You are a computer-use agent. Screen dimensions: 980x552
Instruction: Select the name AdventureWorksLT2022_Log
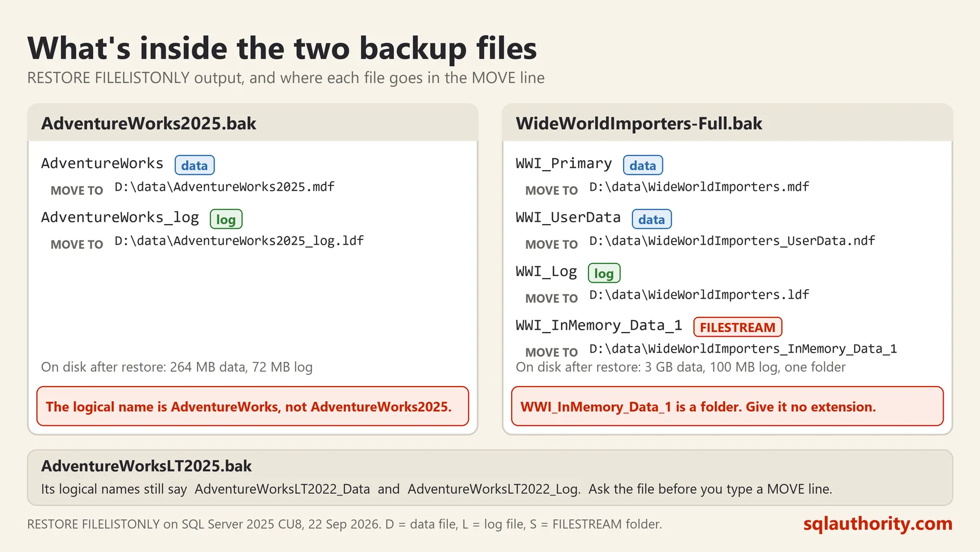click(494, 489)
